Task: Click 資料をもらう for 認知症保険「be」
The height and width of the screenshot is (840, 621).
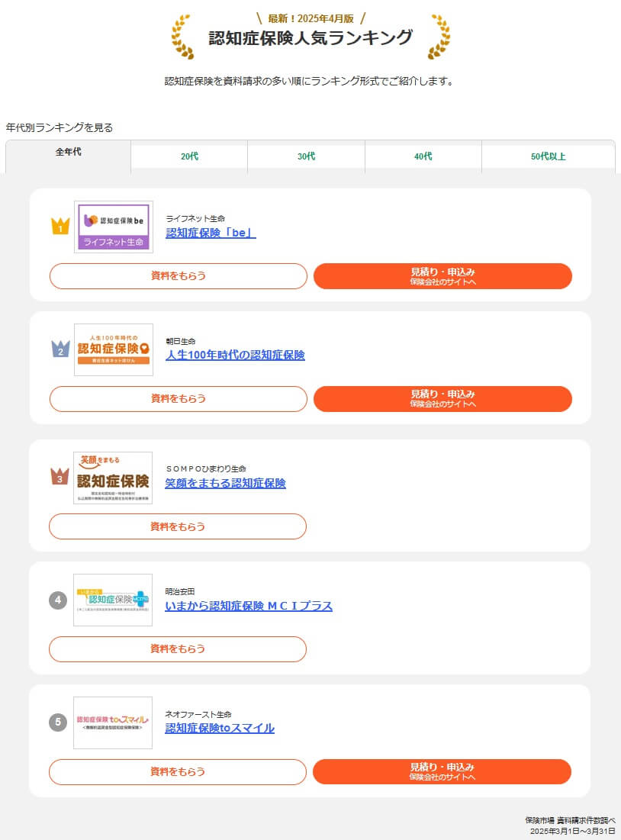Action: [x=179, y=276]
